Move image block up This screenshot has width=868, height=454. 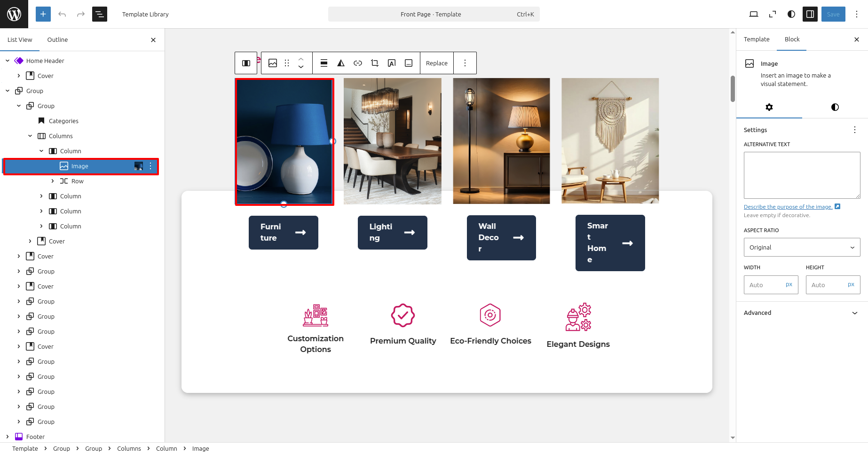pyautogui.click(x=301, y=59)
